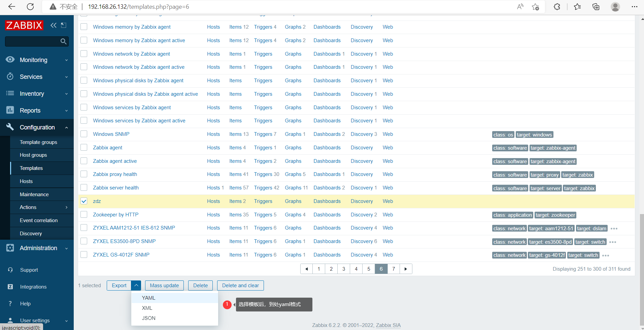Click the Support headset icon
The height and width of the screenshot is (330, 644).
coord(10,270)
